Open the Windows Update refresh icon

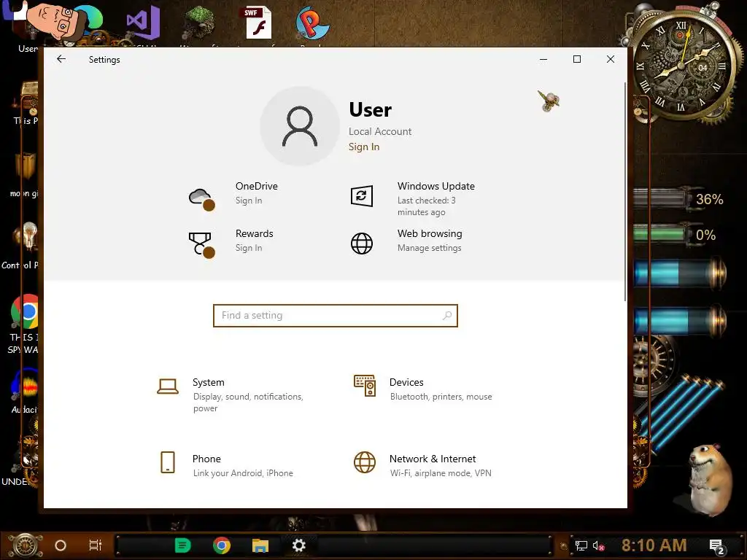tap(362, 196)
